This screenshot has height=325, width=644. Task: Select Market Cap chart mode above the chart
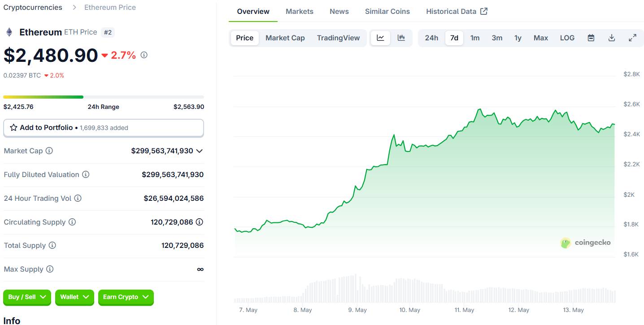pyautogui.click(x=285, y=38)
